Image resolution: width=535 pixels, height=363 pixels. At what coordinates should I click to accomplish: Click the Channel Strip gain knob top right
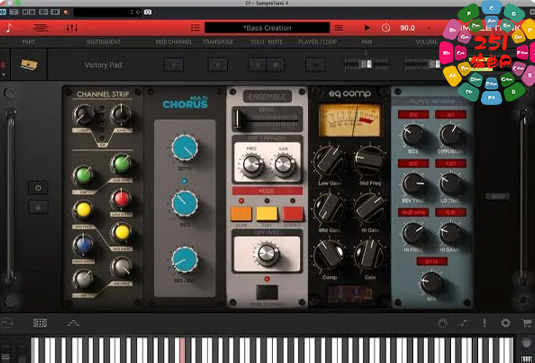121,115
